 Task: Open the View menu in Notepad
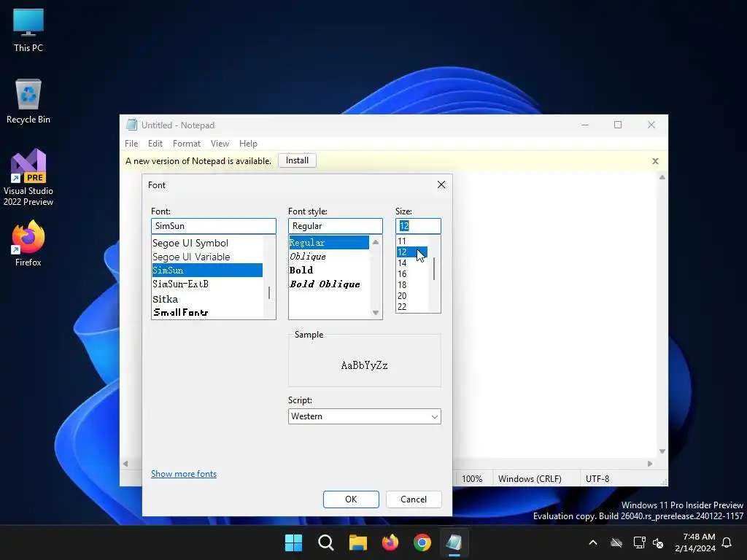pos(220,144)
